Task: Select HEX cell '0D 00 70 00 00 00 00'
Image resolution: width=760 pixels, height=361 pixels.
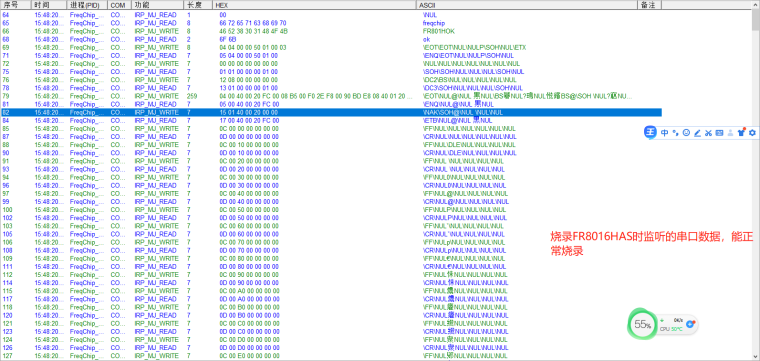Action: [249, 251]
